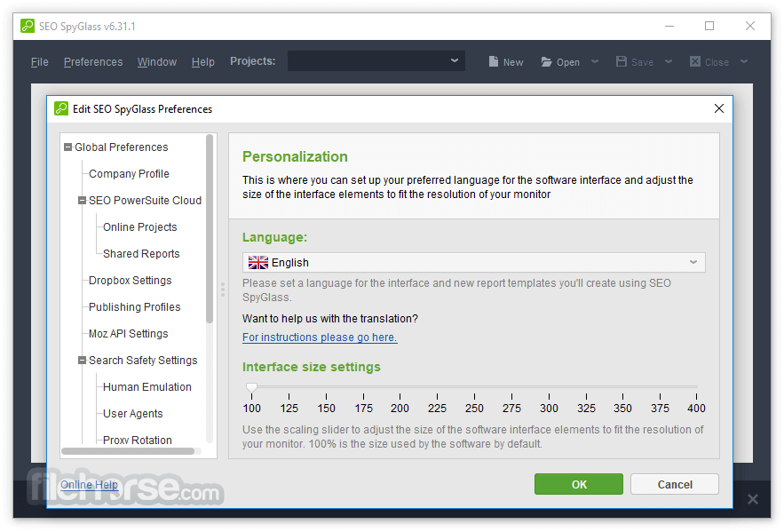Click the UK flag icon in the Language box
Image resolution: width=784 pixels, height=532 pixels.
click(x=258, y=263)
